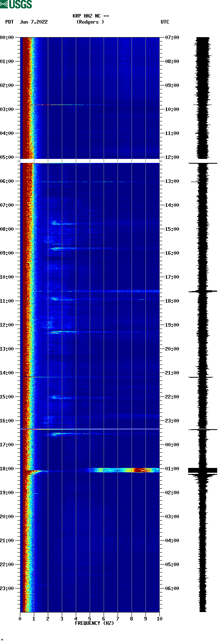The height and width of the screenshot is (644, 220).
Task: Click the FREQUENCY (HZ) axis label
Action: [x=94, y=623]
